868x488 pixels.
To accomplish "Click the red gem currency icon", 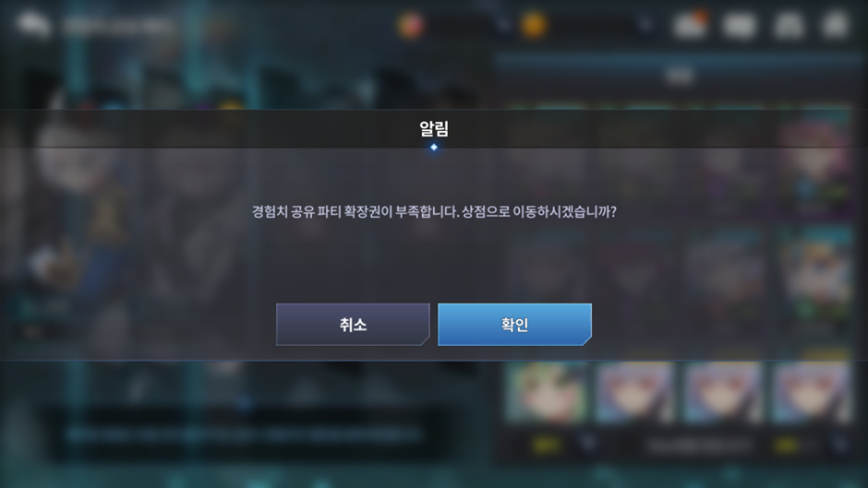I will (411, 26).
